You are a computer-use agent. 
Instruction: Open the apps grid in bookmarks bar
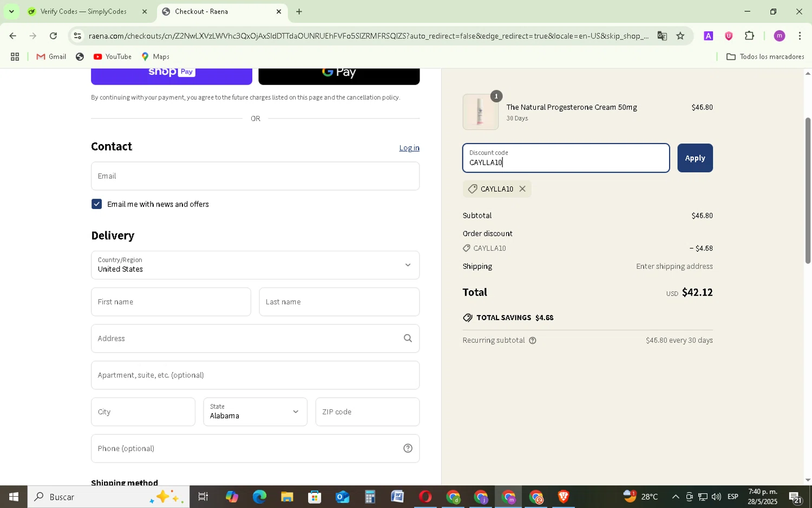pyautogui.click(x=15, y=56)
